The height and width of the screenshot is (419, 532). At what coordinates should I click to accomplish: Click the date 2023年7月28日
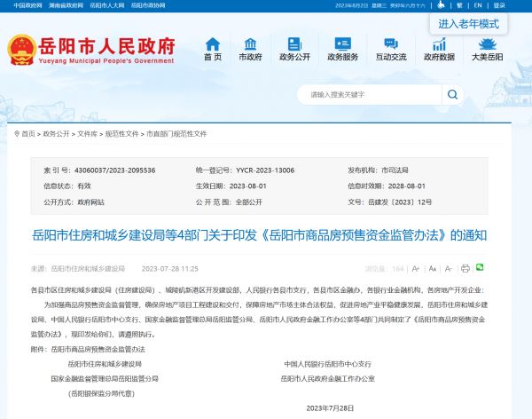330,408
